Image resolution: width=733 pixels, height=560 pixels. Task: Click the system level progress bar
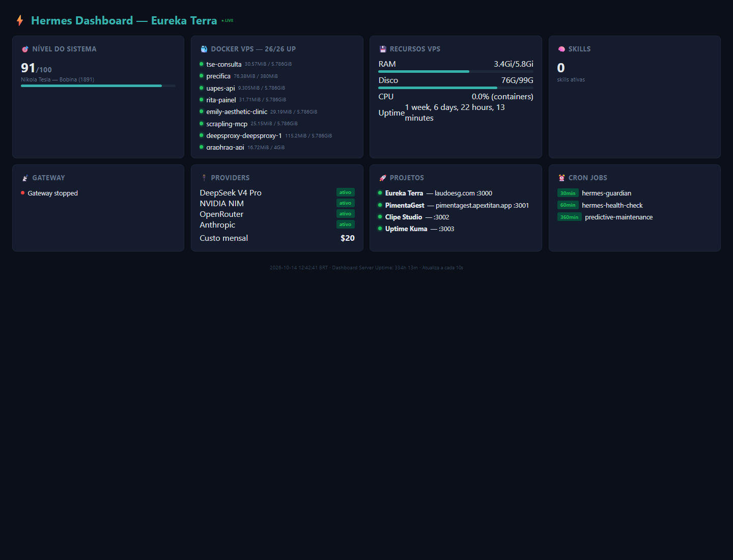point(98,86)
